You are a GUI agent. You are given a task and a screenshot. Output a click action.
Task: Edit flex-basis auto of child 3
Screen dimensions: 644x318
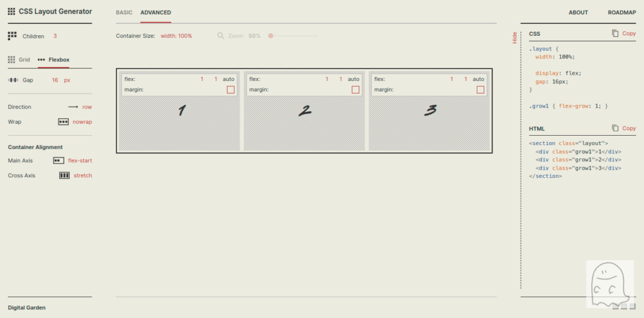479,79
